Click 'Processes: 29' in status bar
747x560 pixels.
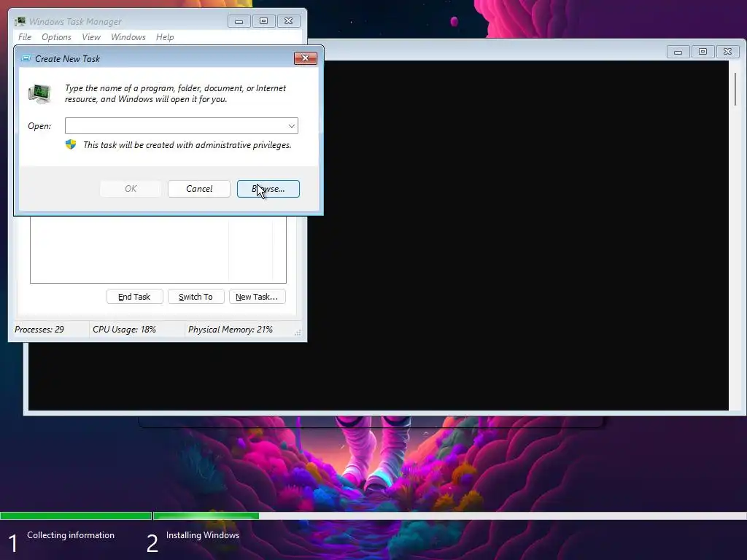click(39, 330)
